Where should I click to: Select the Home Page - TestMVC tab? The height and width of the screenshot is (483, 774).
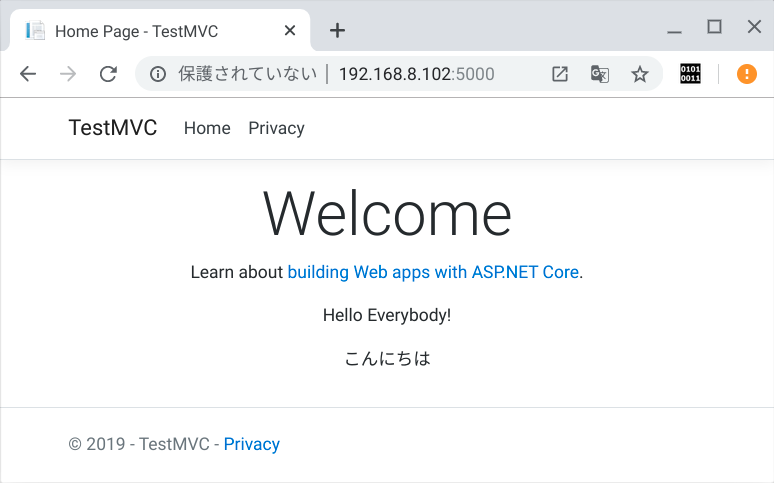(160, 31)
